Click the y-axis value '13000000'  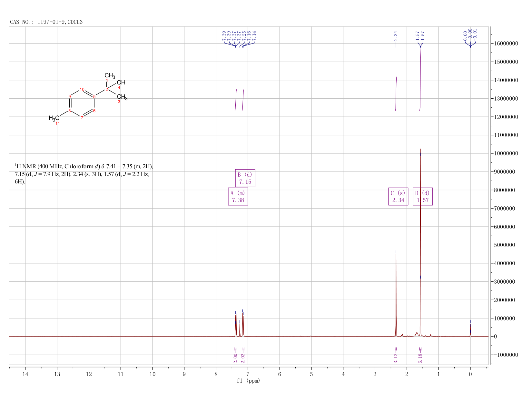(506, 99)
